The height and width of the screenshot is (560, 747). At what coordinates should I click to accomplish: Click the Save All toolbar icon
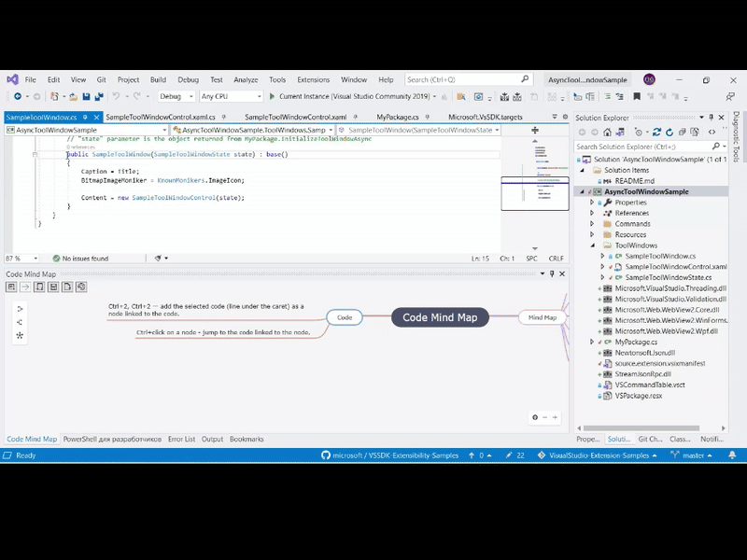[x=99, y=97]
